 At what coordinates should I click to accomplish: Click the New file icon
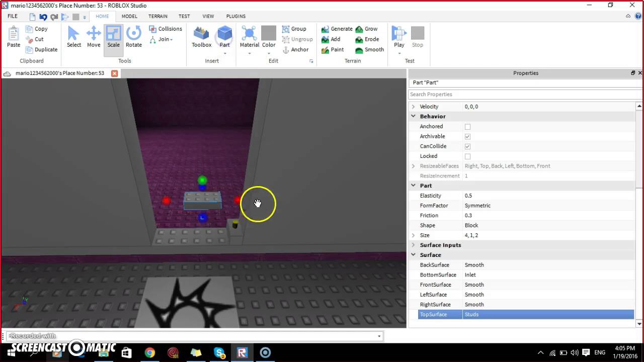pos(33,17)
